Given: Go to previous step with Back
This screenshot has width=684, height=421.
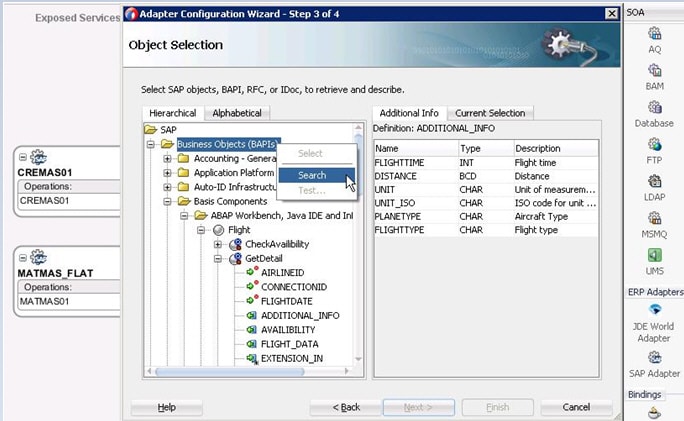Looking at the screenshot, I should [346, 407].
